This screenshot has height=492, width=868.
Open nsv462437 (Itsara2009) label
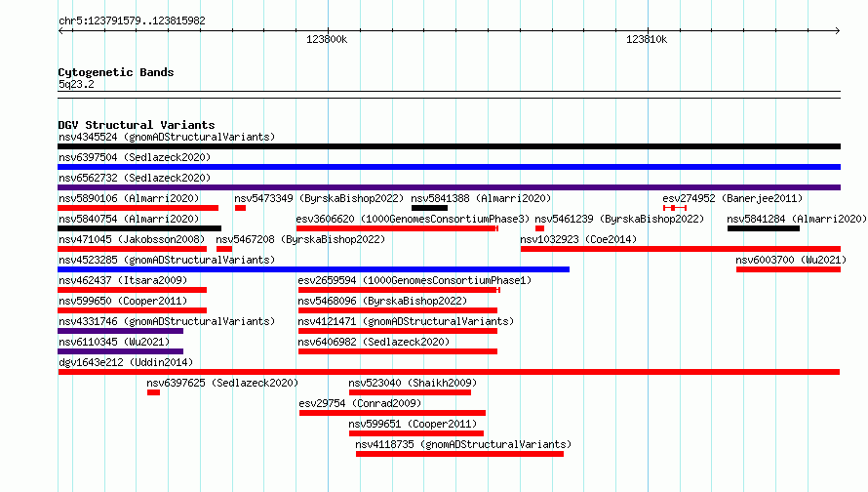pos(123,280)
